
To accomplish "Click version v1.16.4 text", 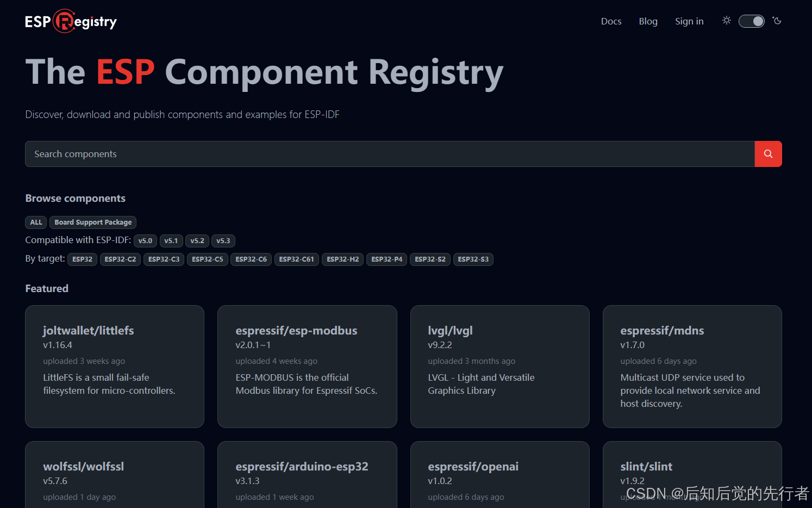I will [x=58, y=345].
